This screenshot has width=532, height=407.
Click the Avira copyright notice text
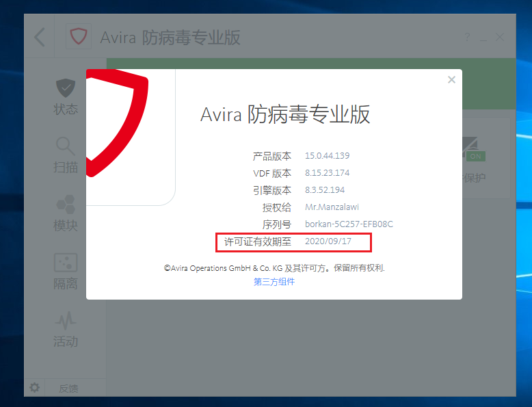[274, 268]
